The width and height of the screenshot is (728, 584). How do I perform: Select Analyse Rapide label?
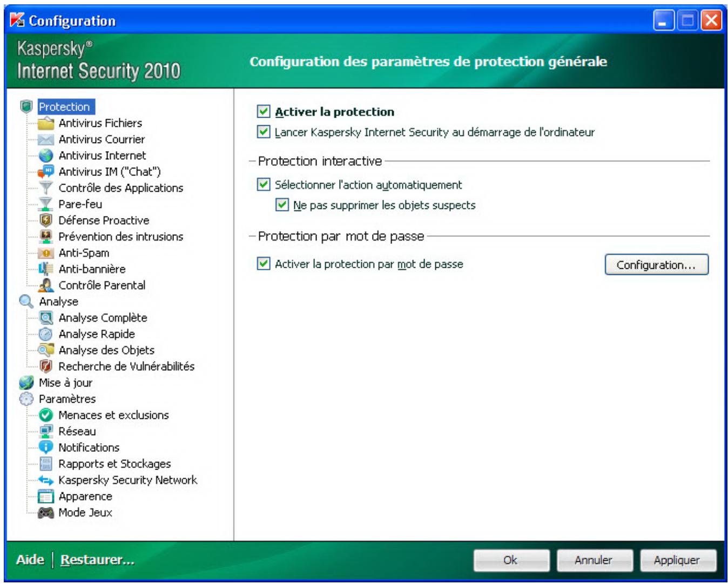click(97, 334)
